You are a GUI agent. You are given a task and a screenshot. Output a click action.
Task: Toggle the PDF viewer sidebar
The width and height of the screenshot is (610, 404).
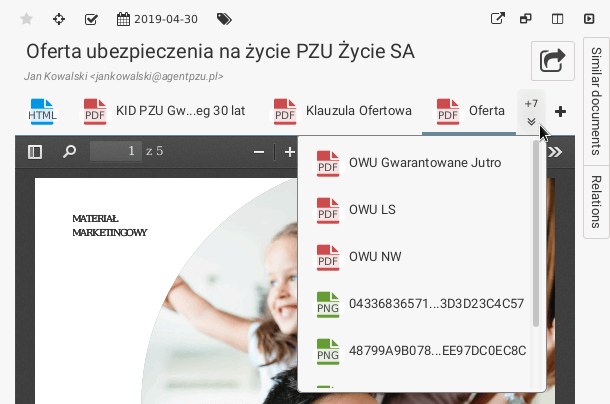[35, 152]
